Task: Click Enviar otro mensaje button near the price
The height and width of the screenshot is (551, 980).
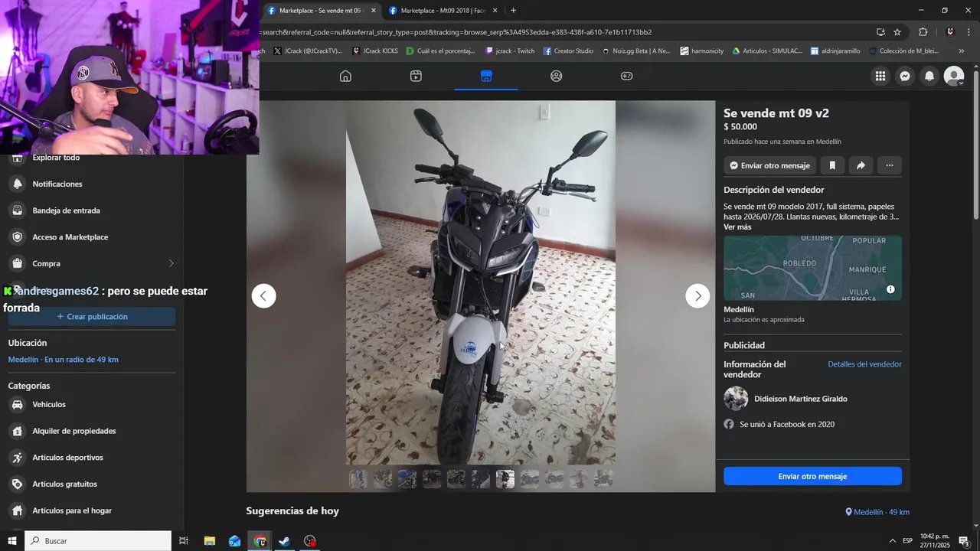Action: tap(769, 165)
